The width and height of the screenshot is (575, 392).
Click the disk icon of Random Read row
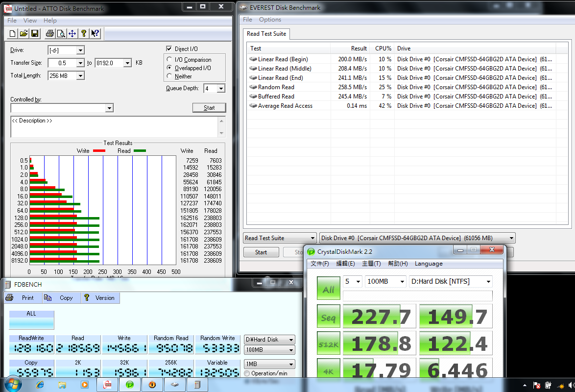tap(253, 87)
